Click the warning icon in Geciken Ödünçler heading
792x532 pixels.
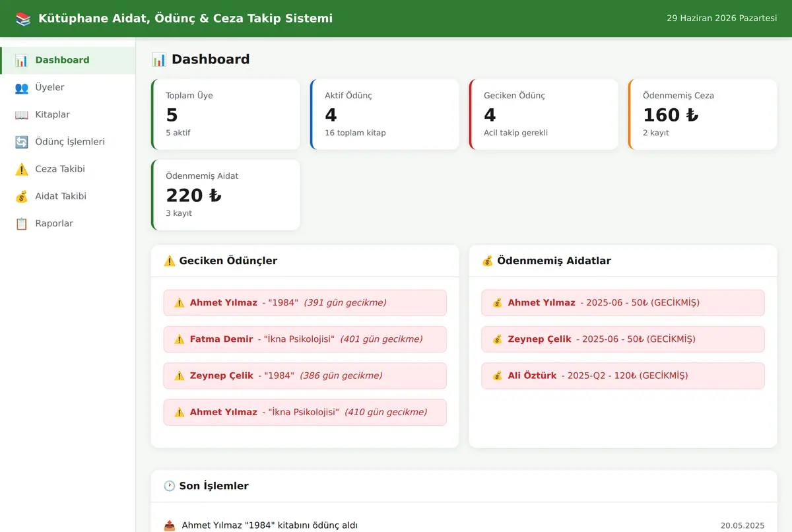tap(170, 261)
